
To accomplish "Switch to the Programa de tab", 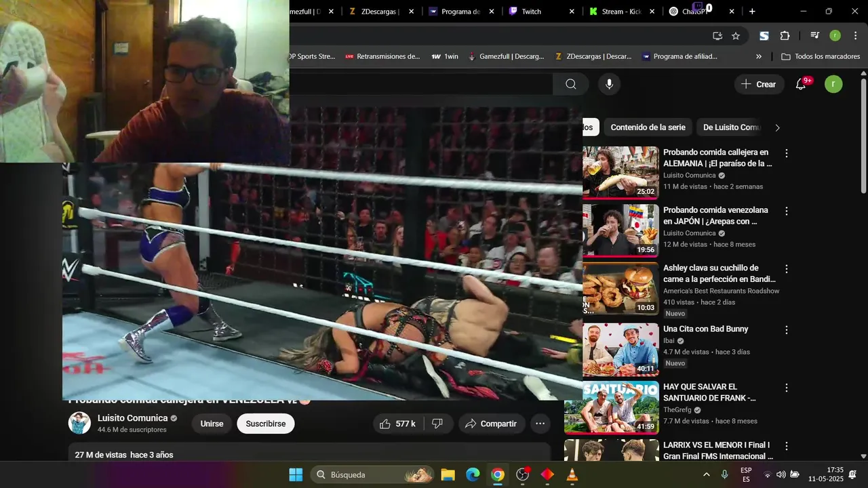I will tap(460, 12).
